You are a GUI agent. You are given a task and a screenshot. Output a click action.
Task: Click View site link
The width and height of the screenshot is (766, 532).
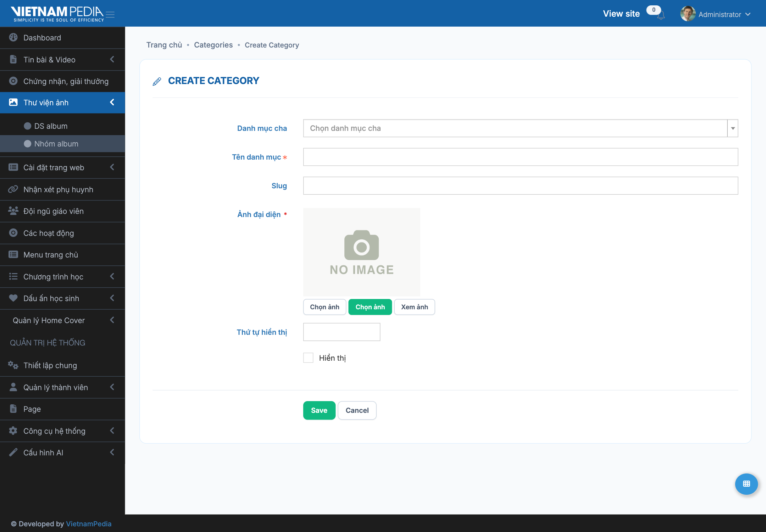621,14
